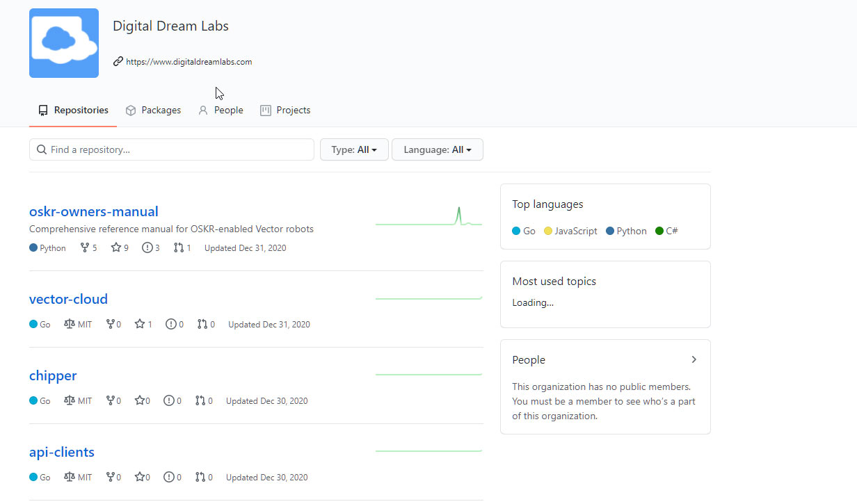Open the digitaldreamlabs.com website link
The width and height of the screenshot is (857, 504).
[x=189, y=62]
